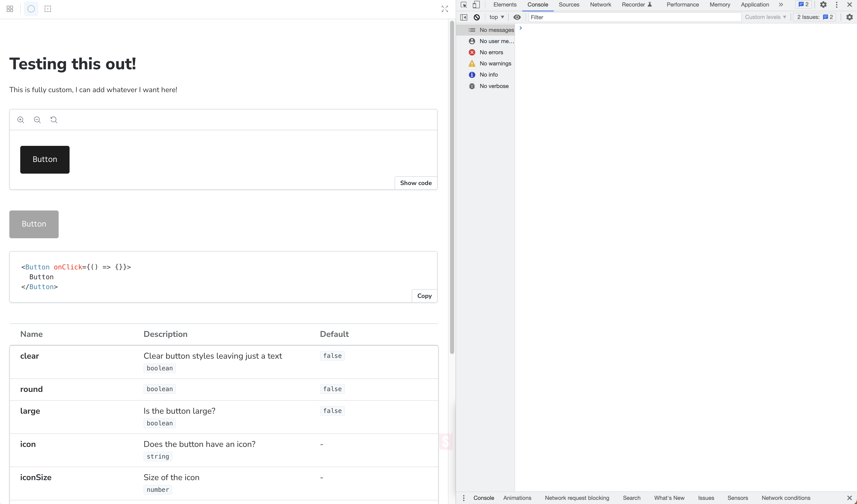Viewport: 857px width, 504px height.
Task: Open console settings gear beside Issues
Action: (x=849, y=17)
